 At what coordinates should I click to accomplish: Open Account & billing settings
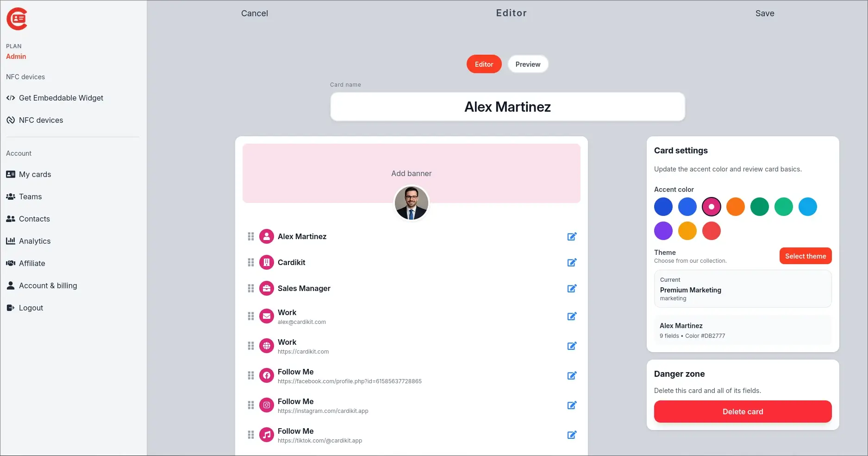coord(48,285)
